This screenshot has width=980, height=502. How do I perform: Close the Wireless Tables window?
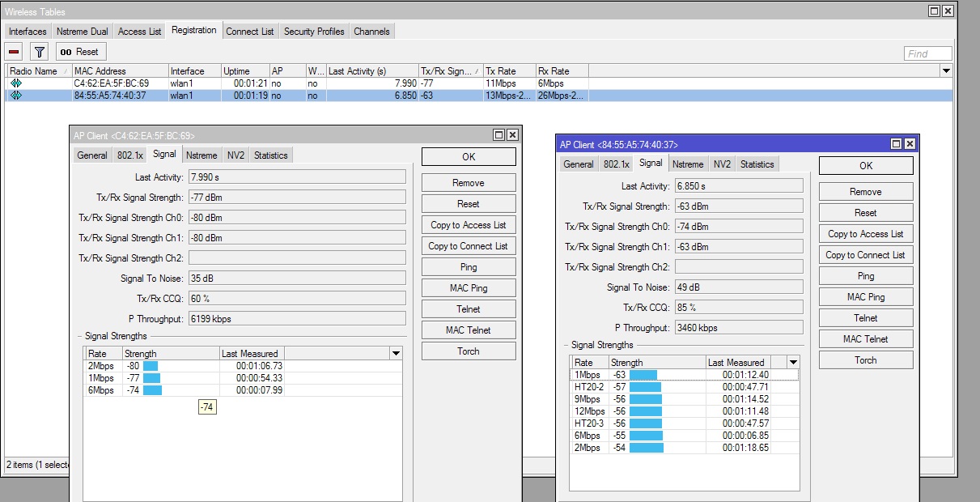click(948, 11)
